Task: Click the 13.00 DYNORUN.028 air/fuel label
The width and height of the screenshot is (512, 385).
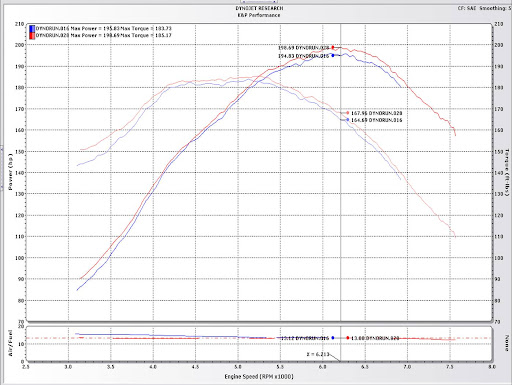Action: click(375, 338)
